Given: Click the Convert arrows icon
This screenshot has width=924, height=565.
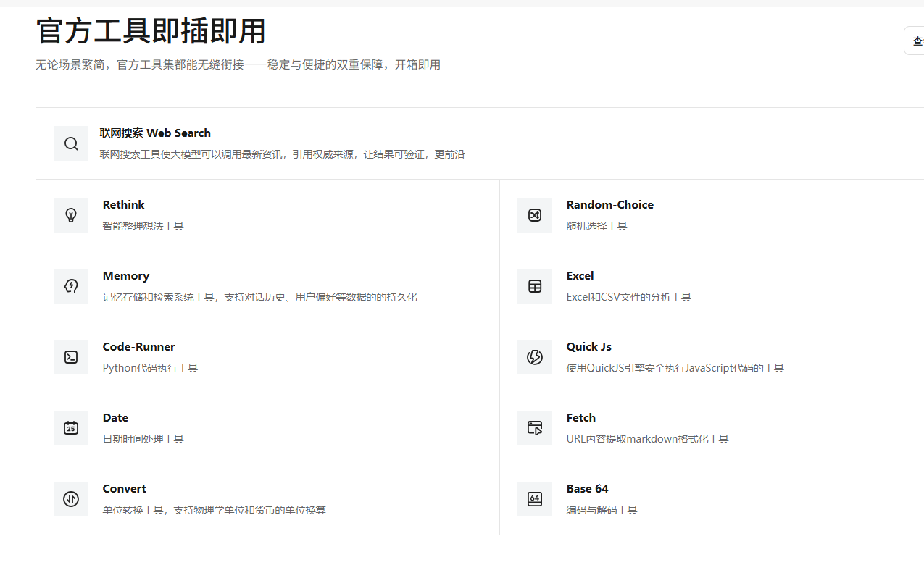Looking at the screenshot, I should click(71, 499).
